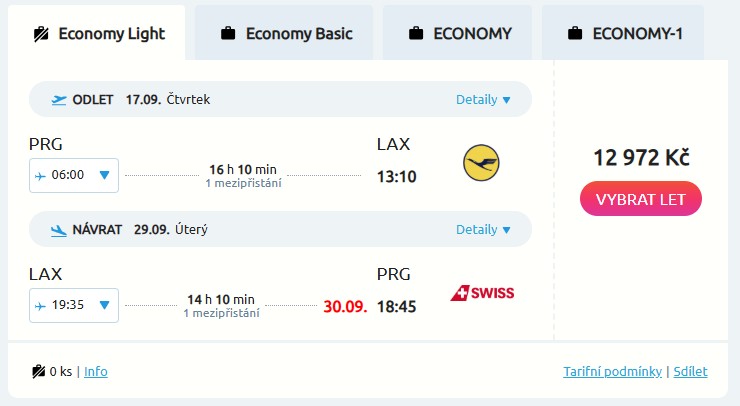Expand Detaily for the return flight
Viewport: 740px width, 406px height.
483,229
